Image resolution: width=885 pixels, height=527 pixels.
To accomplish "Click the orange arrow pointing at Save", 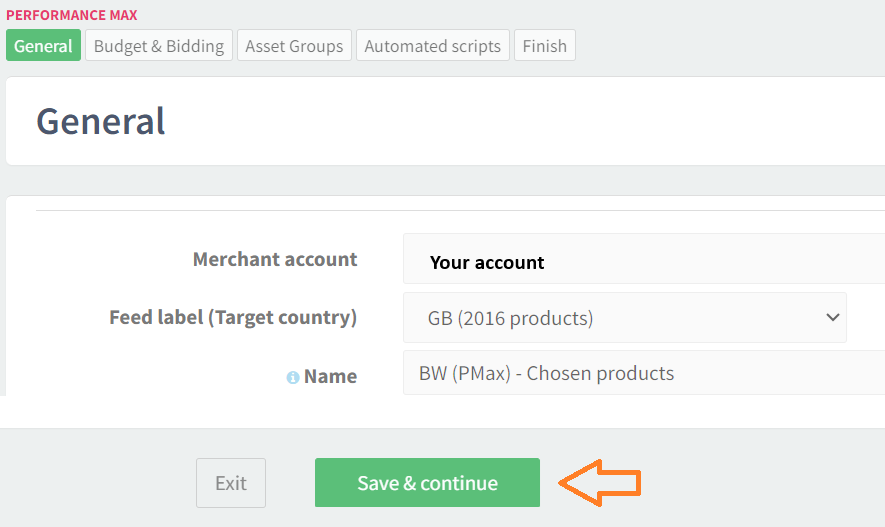I will pos(600,483).
